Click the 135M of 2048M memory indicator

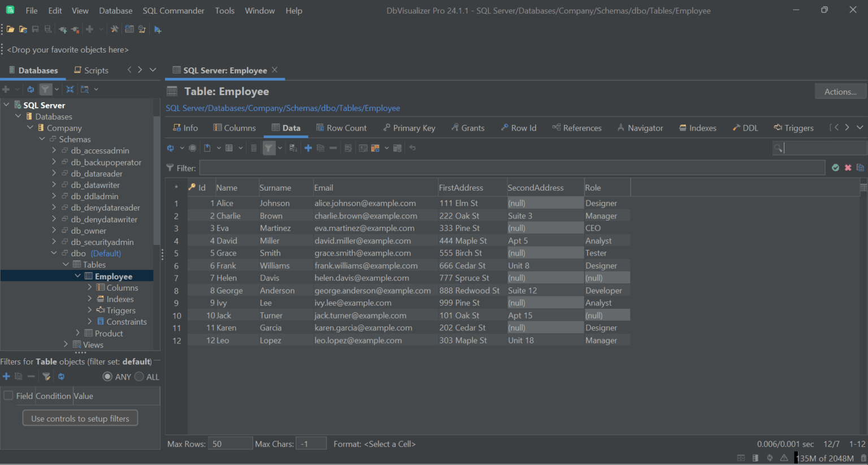tap(824, 458)
